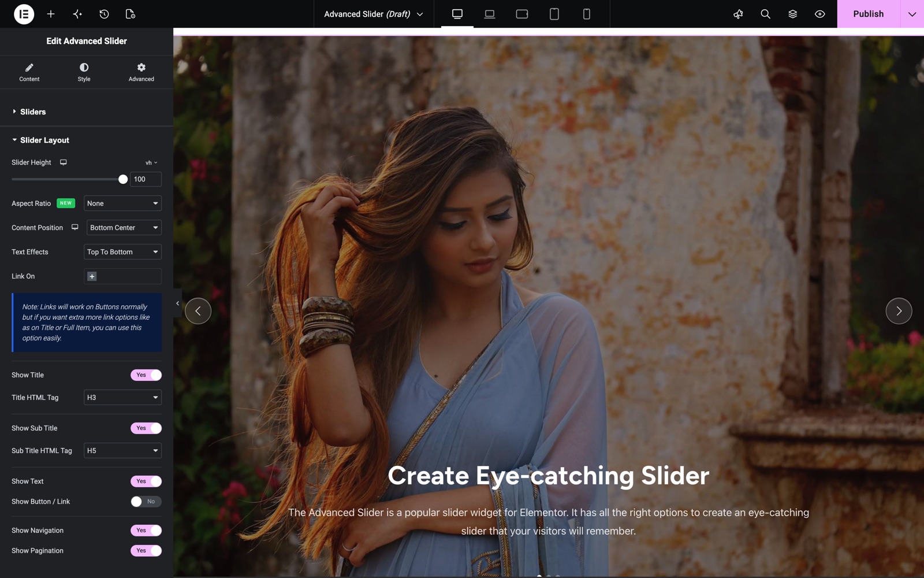Open the What's New megaphone icon

[x=738, y=14]
